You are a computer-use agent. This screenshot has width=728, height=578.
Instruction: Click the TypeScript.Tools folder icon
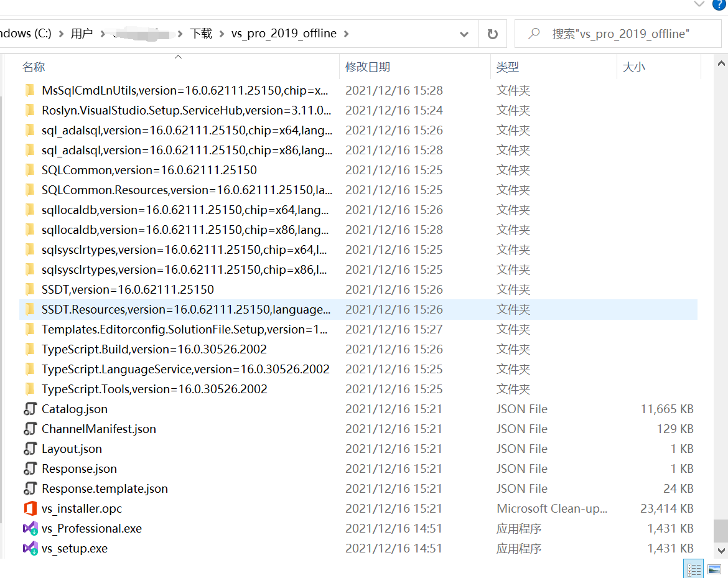(x=30, y=389)
